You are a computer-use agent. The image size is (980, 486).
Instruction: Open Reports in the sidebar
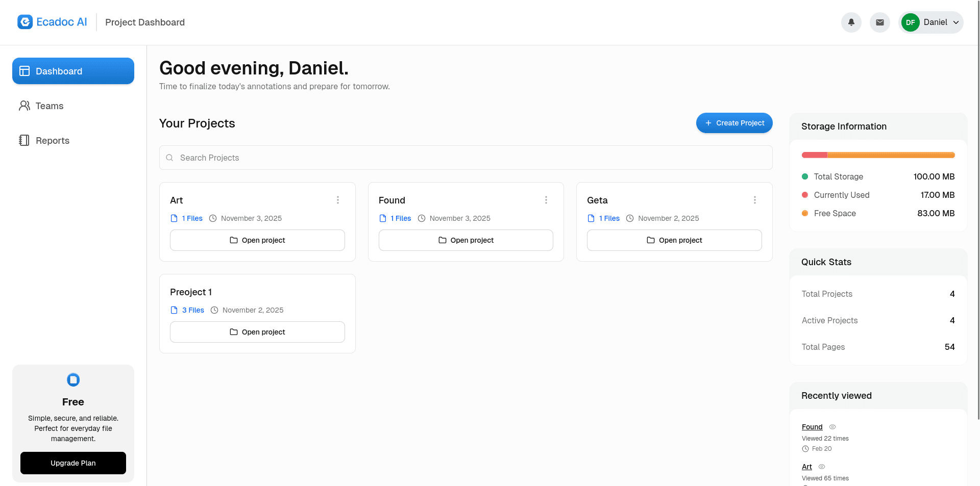click(73, 140)
